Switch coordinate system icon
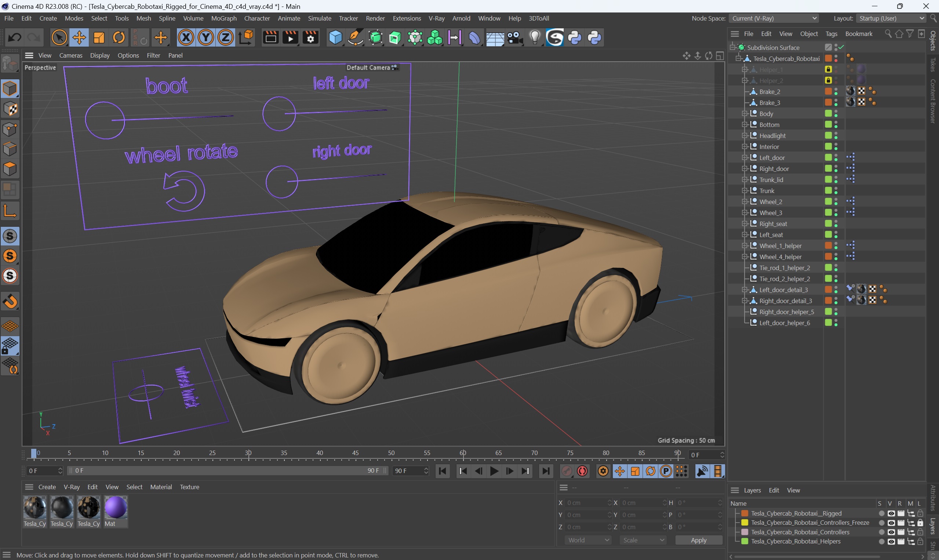939x560 pixels. tap(245, 38)
